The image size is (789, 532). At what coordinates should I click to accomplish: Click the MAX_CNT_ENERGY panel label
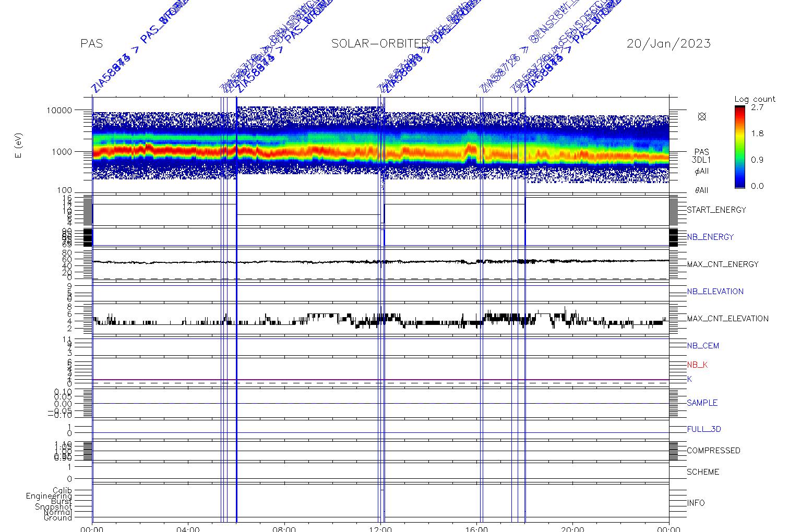(723, 264)
